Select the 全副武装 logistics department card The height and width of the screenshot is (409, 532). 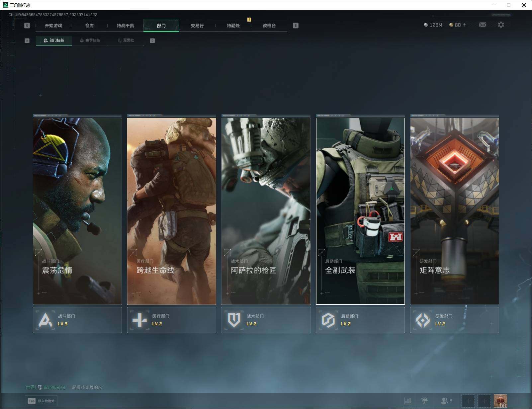pos(360,211)
